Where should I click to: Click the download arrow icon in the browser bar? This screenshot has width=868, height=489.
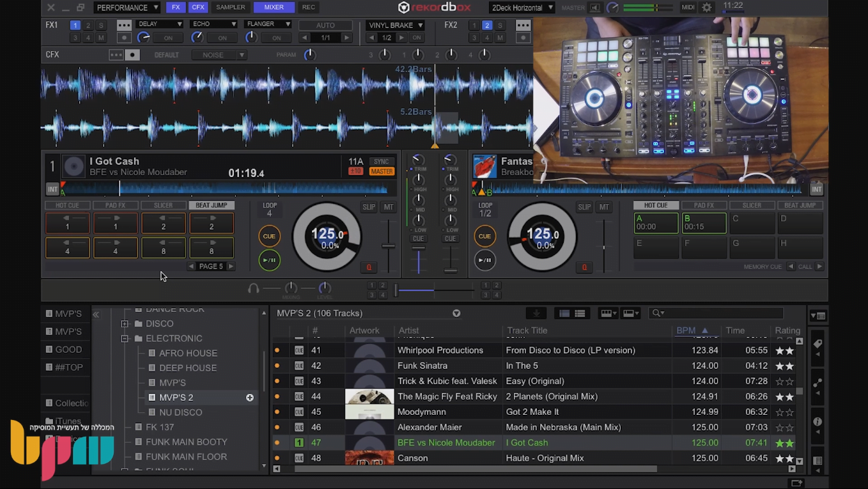(x=536, y=313)
